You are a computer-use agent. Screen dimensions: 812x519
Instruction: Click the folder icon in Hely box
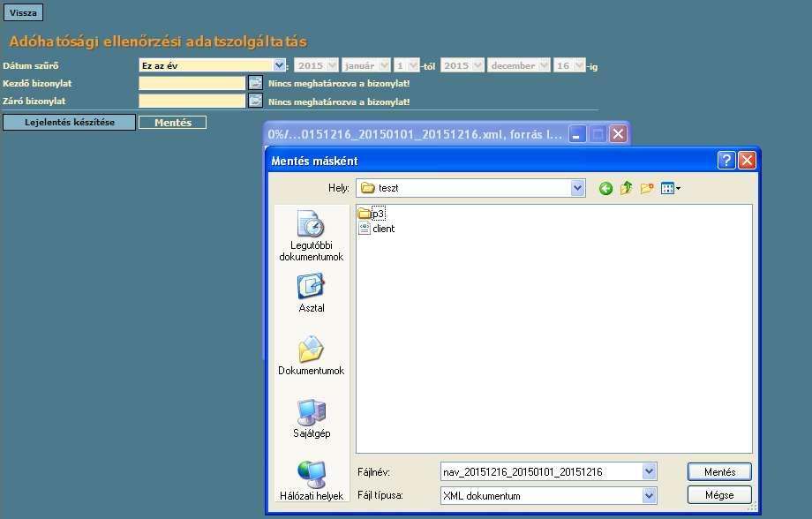click(368, 188)
